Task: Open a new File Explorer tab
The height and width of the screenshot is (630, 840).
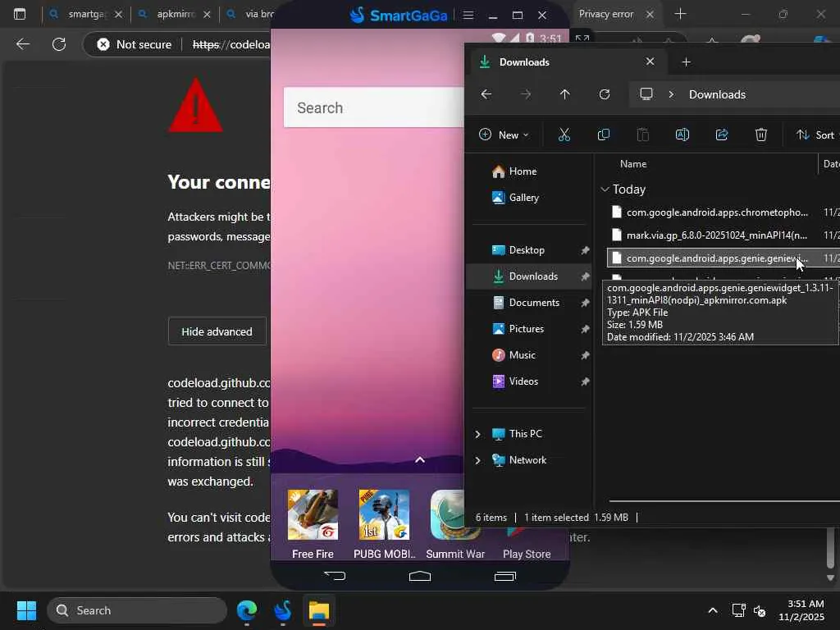Action: pos(686,62)
